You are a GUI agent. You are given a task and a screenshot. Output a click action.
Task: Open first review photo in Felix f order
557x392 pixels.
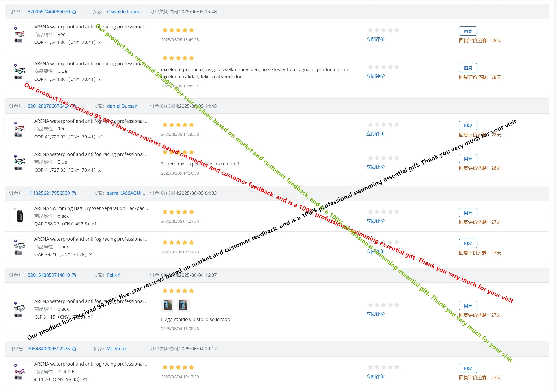167,305
